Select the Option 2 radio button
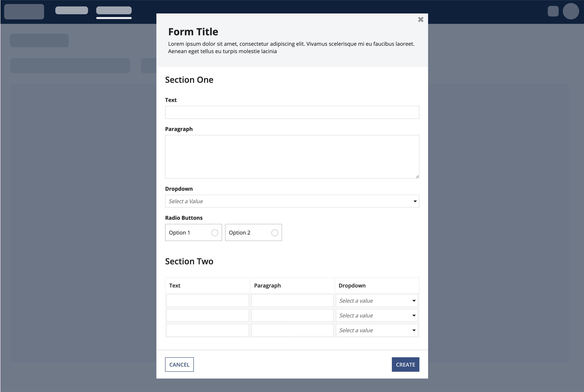Image resolution: width=584 pixels, height=392 pixels. point(275,233)
